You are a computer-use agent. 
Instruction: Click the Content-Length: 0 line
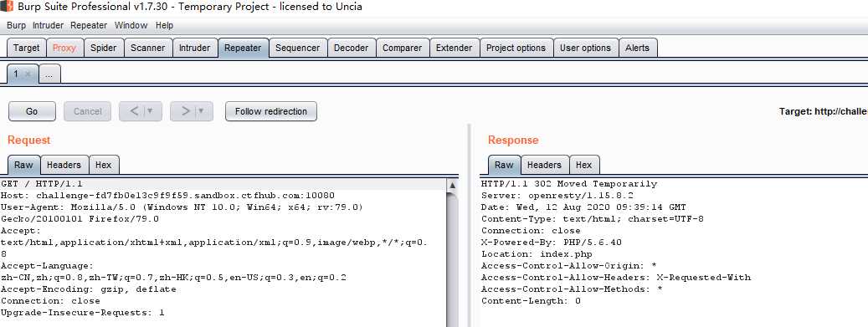point(531,301)
